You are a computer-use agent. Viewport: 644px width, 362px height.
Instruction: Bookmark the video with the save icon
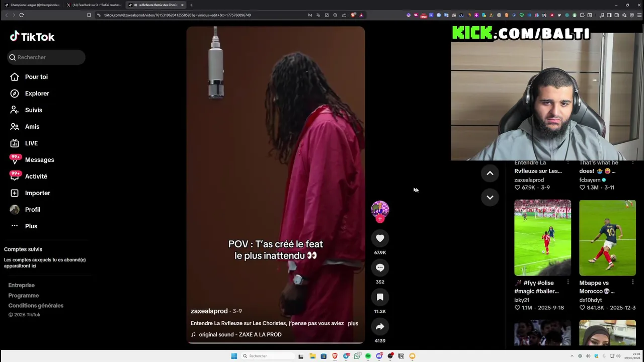point(380,297)
